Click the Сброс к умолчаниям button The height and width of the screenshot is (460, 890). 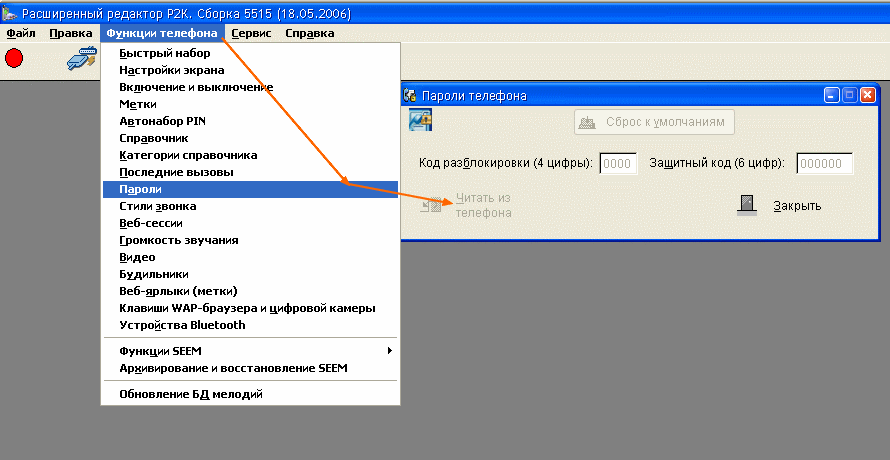tap(654, 122)
